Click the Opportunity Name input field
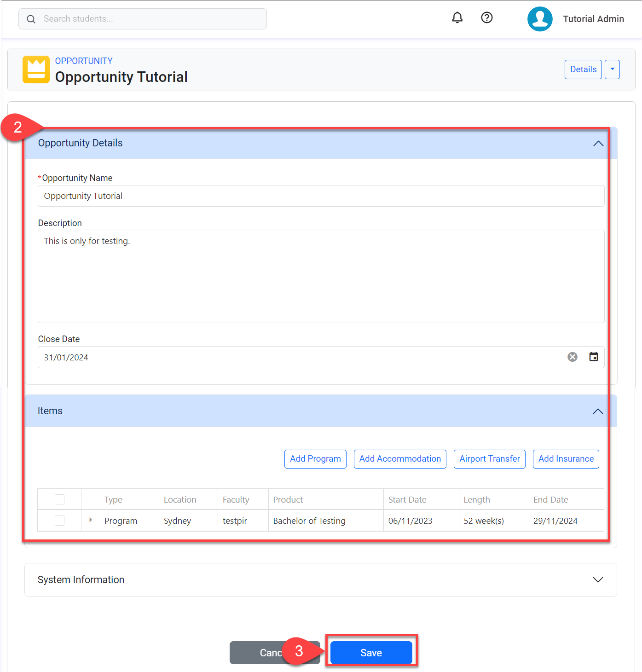 click(321, 196)
